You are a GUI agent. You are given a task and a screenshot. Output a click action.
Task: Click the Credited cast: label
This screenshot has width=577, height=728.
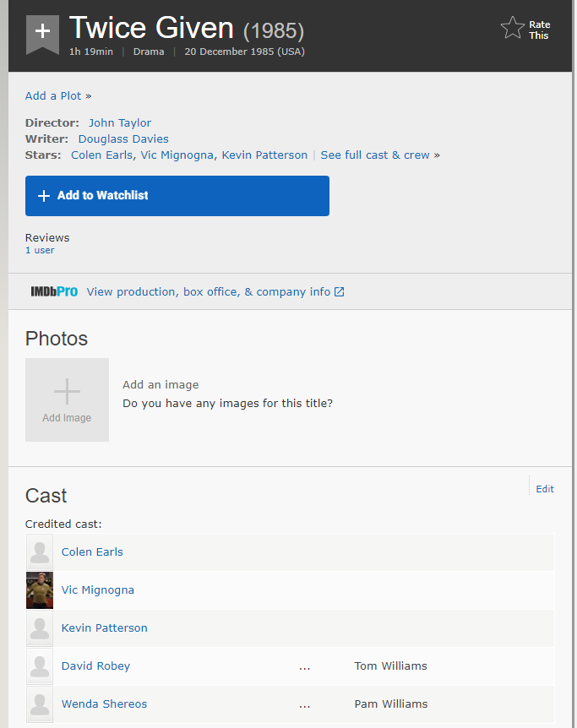(x=63, y=524)
